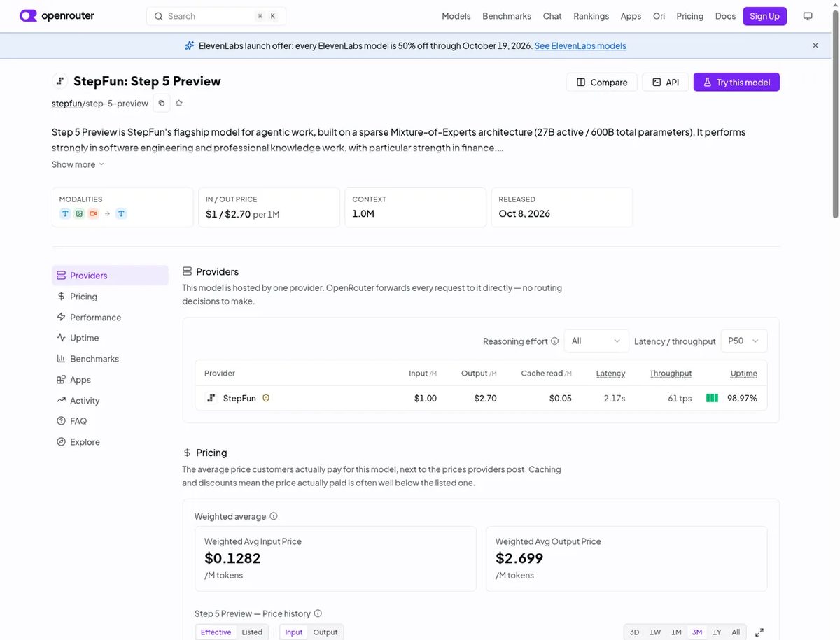Open Uptime in the sidebar
Image resolution: width=840 pixels, height=640 pixels.
[110, 338]
